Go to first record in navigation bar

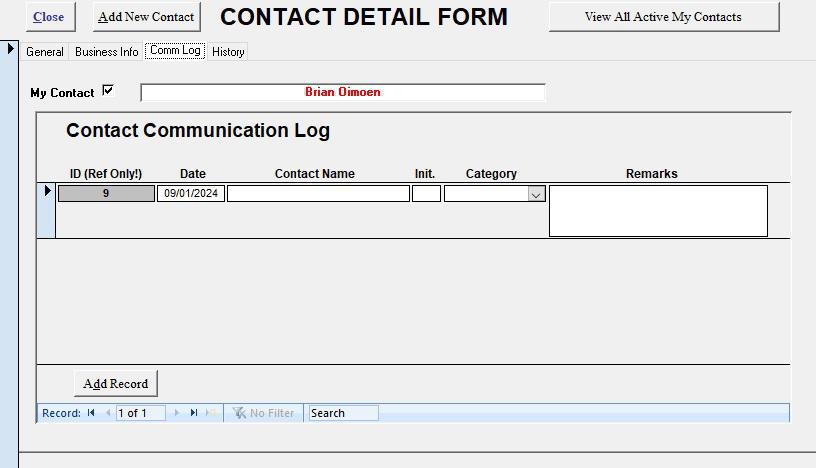click(x=91, y=413)
